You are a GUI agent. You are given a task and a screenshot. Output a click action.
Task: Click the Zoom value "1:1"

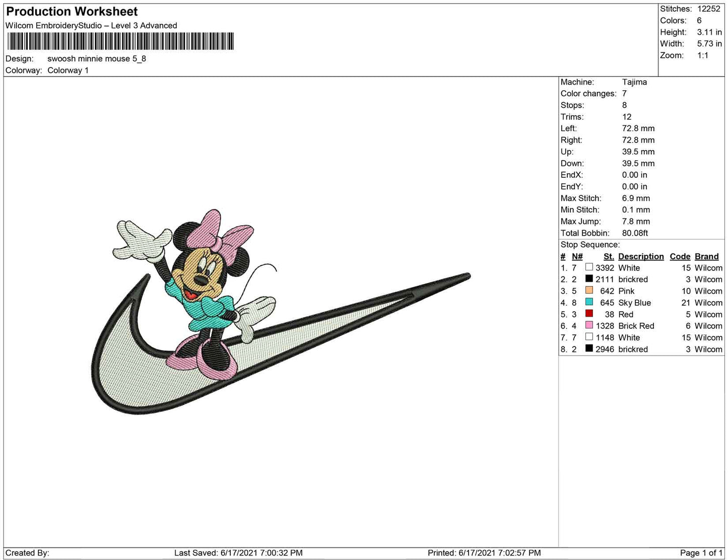coord(703,55)
